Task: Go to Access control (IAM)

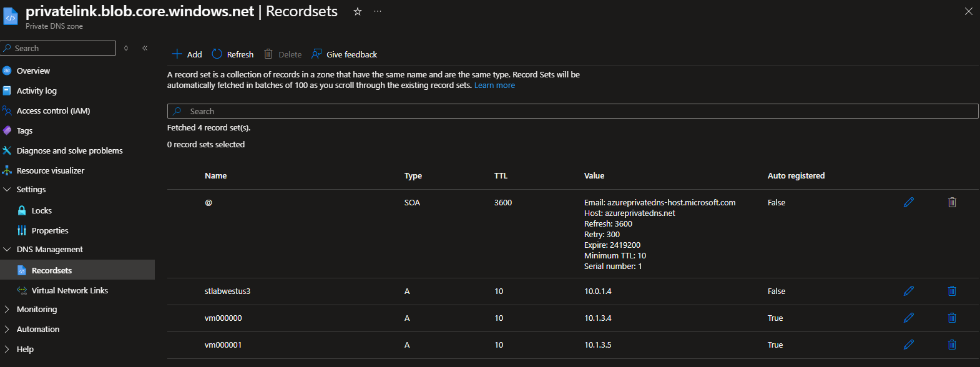Action: (x=53, y=110)
